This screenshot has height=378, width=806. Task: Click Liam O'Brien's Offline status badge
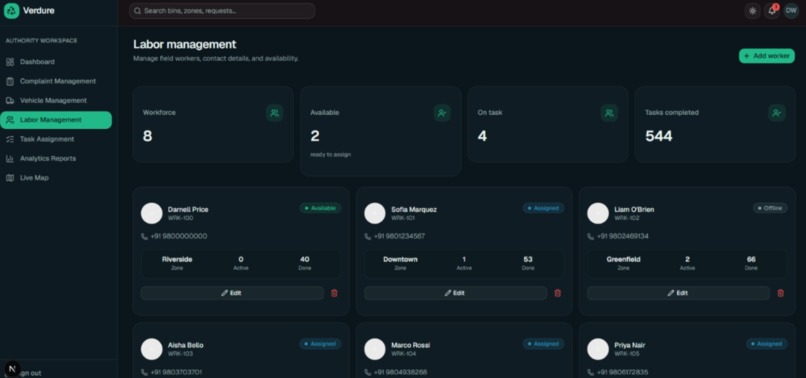coord(770,208)
